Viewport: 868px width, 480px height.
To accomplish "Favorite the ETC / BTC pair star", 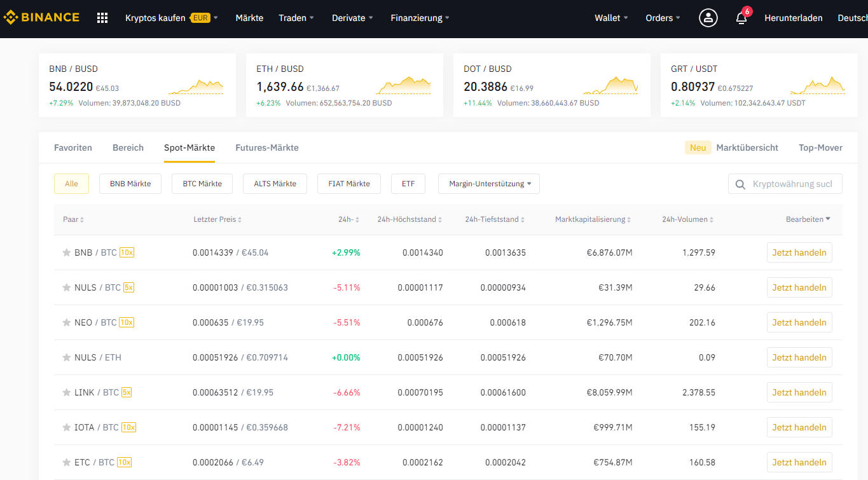I will coord(66,462).
